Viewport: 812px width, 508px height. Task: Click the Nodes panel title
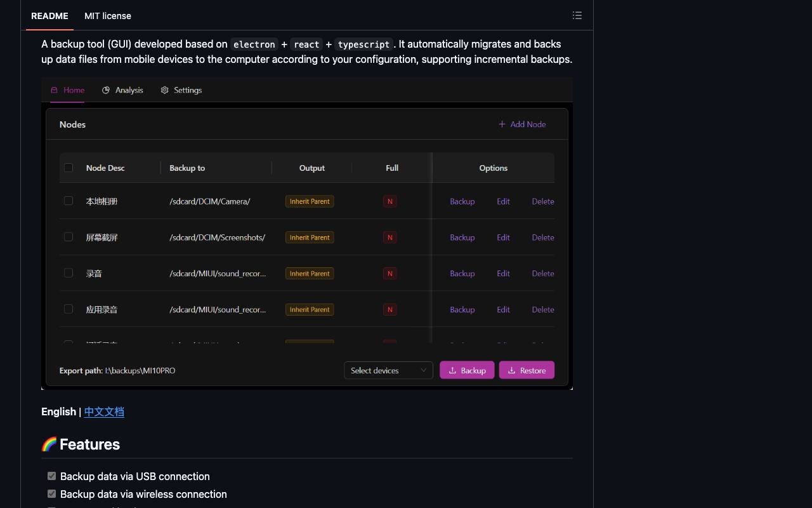coord(72,124)
